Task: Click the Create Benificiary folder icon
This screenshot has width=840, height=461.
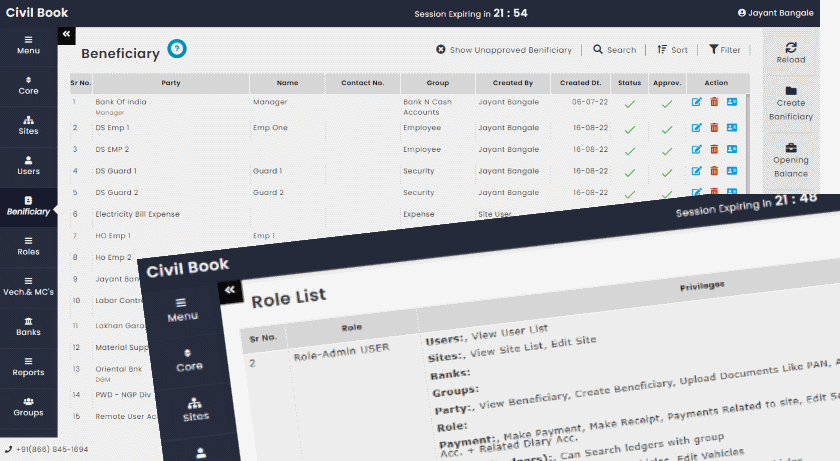Action: [791, 91]
